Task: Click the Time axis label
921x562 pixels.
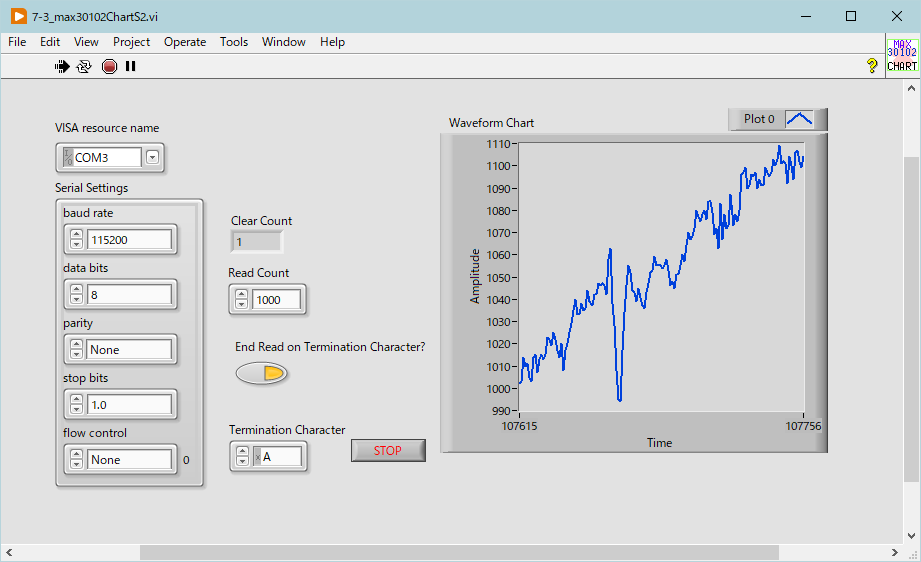Action: click(660, 443)
